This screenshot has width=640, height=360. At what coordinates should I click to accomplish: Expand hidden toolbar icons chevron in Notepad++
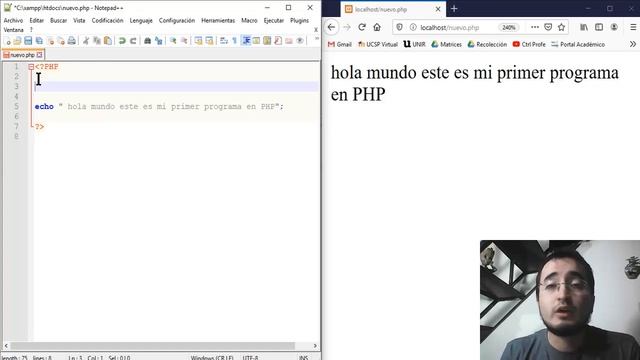317,39
